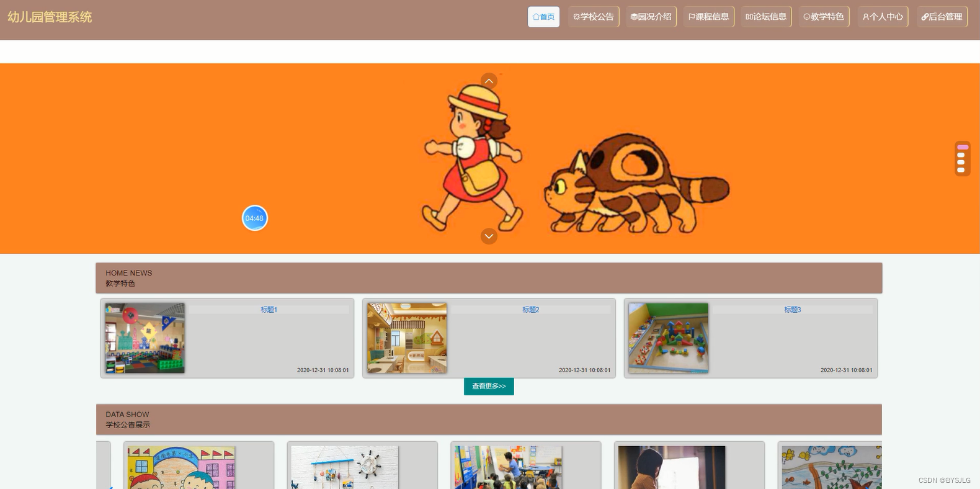
Task: Click the carousel down arrow
Action: point(489,236)
